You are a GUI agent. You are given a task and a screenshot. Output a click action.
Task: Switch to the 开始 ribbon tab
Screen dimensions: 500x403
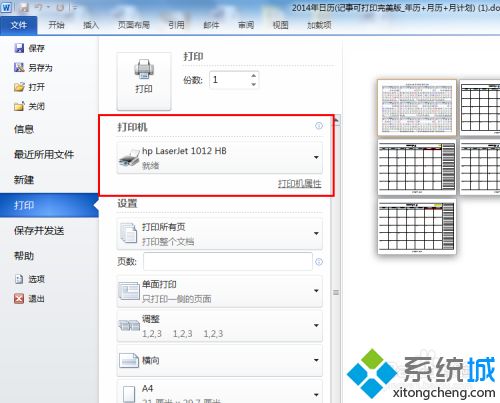point(56,25)
